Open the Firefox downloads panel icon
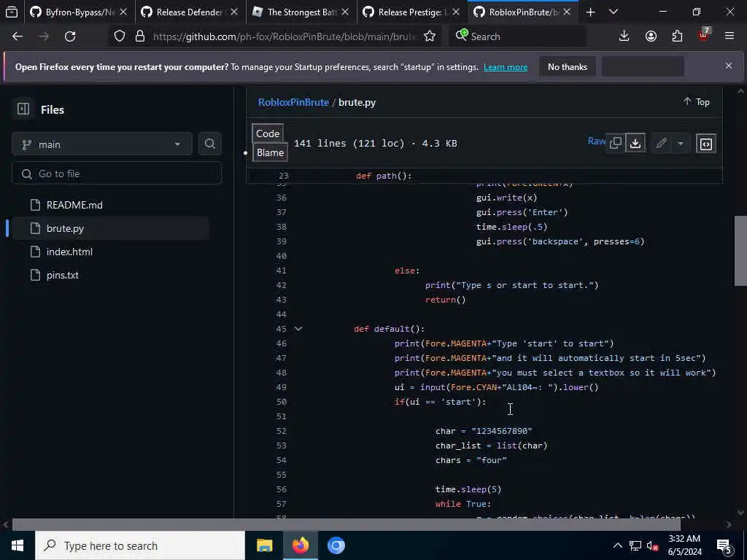 point(624,36)
